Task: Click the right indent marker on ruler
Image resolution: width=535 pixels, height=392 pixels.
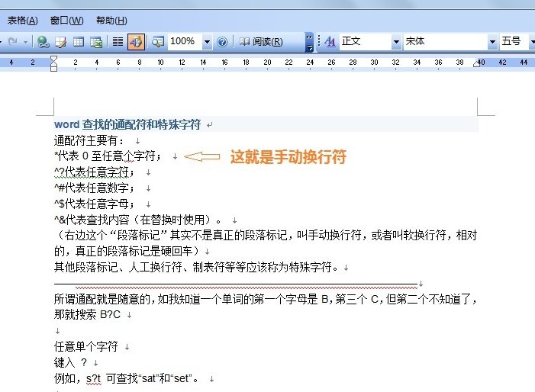Action: click(477, 63)
